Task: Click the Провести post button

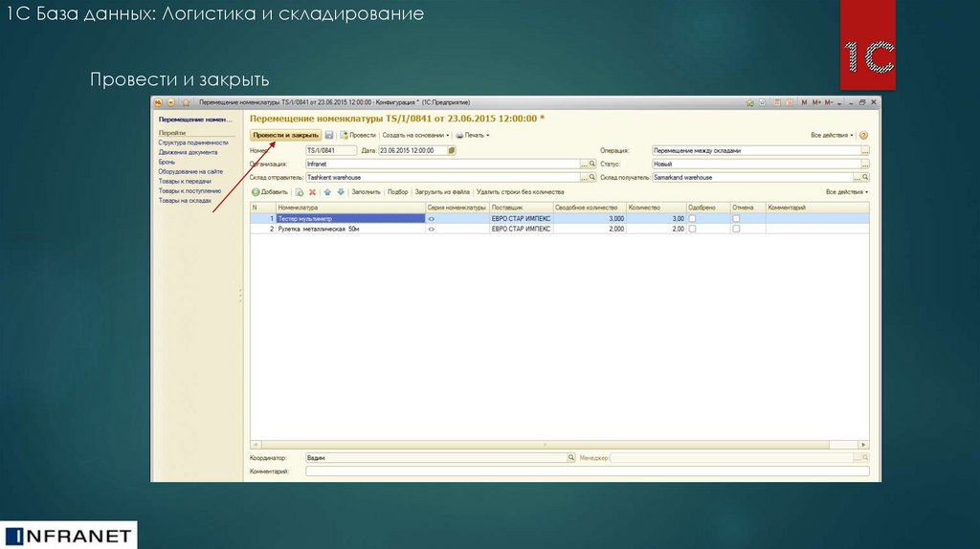Action: click(x=358, y=135)
